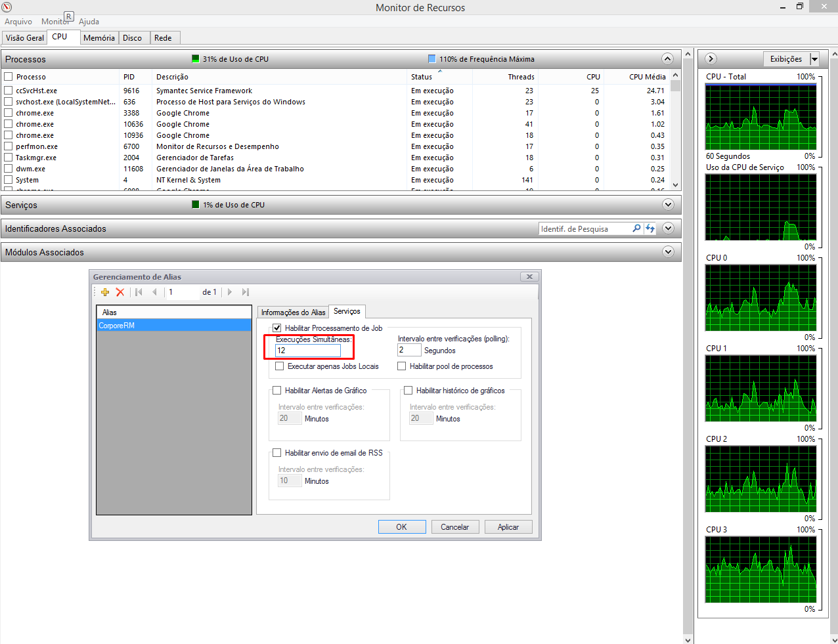Apply changes with the Aplicar button
Screen dimensions: 838x644
pos(508,526)
